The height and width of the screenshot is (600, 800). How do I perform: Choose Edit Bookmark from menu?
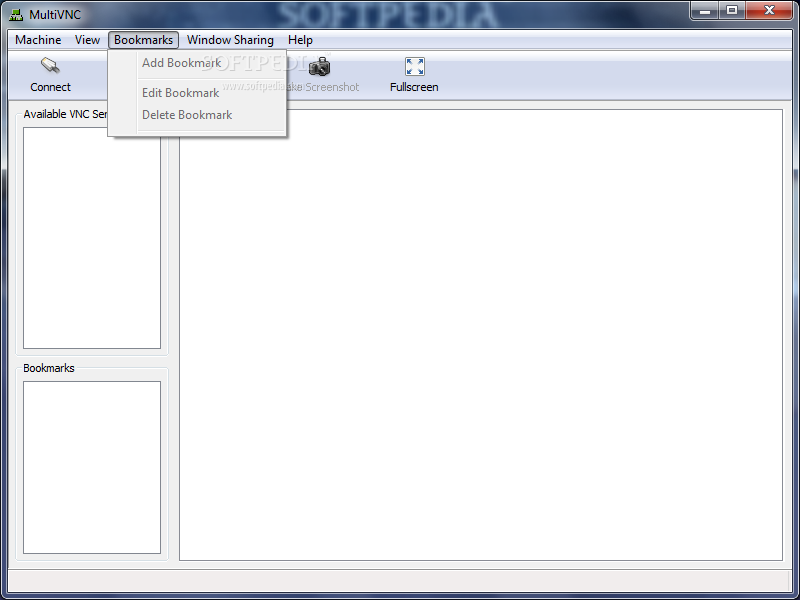pos(197,93)
